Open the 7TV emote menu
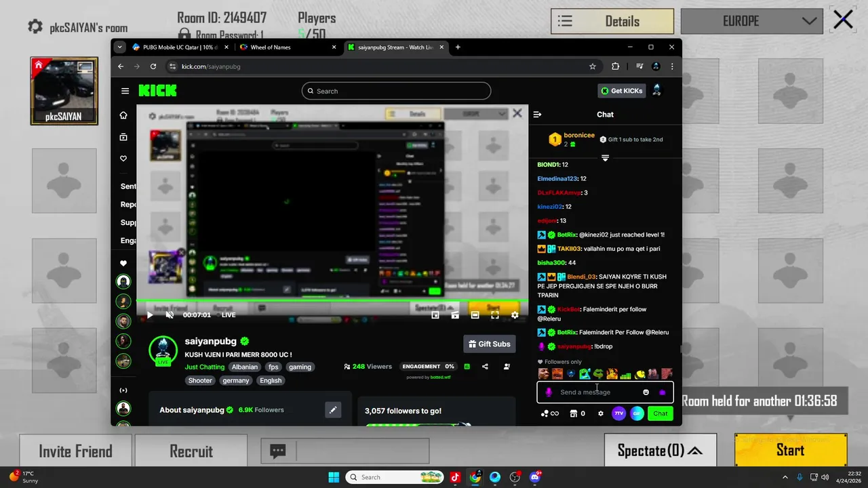 tap(618, 413)
